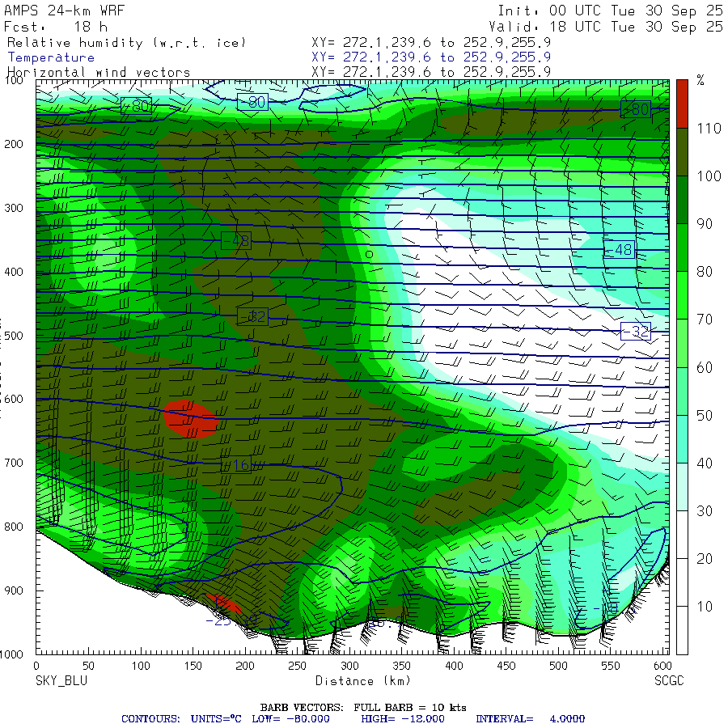Click the green 80–90% color bar segment
Viewport: 728px width, 728px height.
(682, 248)
